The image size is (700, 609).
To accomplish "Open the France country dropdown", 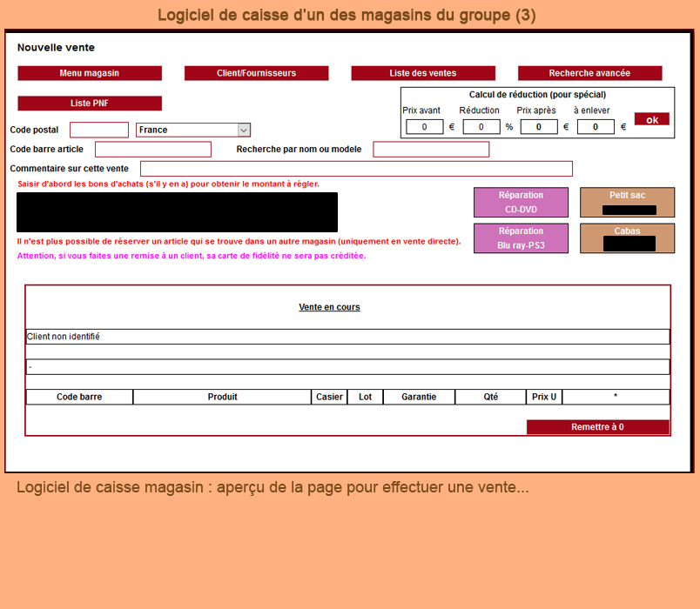I will (193, 130).
